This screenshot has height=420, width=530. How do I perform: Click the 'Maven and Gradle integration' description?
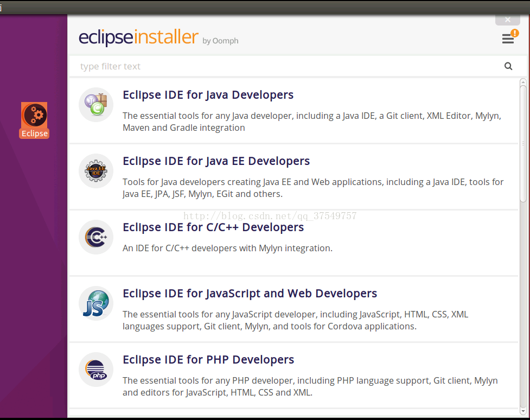[x=183, y=128]
